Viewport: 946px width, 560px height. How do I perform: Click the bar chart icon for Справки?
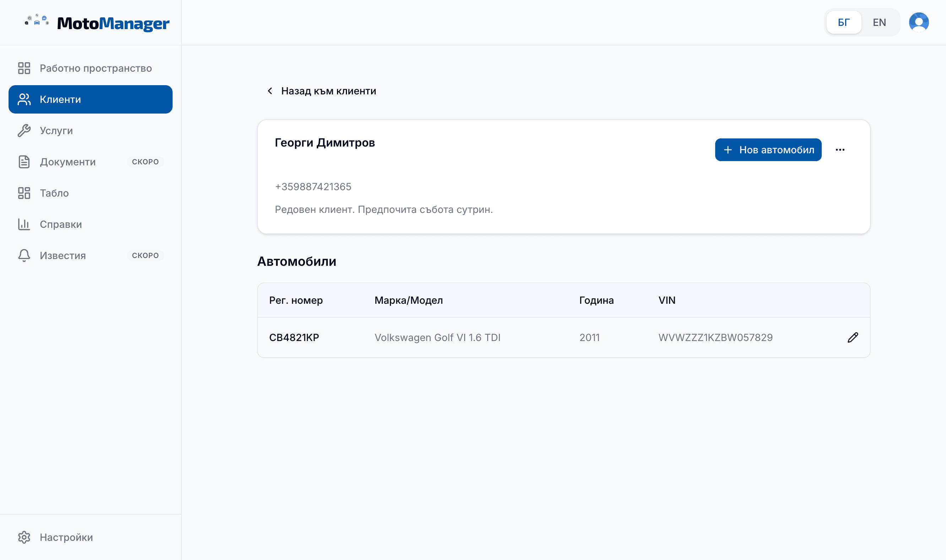[x=24, y=224]
